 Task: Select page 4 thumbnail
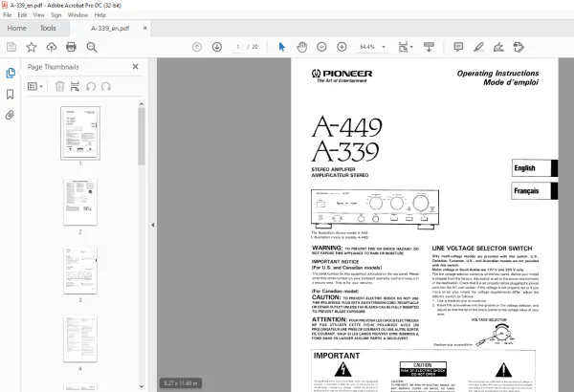[80, 338]
